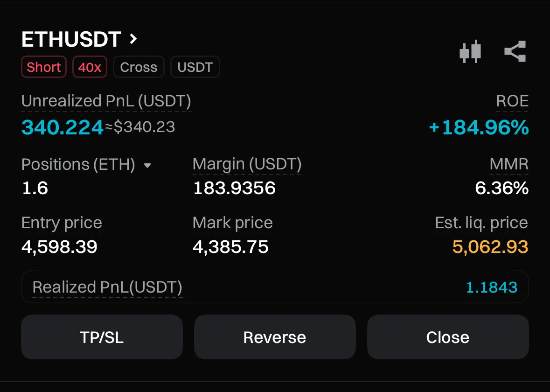Click the Margin (USDT) label
Image resolution: width=550 pixels, height=392 pixels.
[247, 164]
